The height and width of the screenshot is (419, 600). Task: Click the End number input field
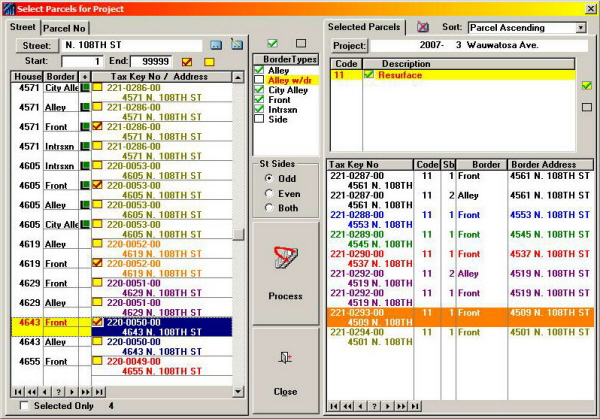tap(149, 61)
